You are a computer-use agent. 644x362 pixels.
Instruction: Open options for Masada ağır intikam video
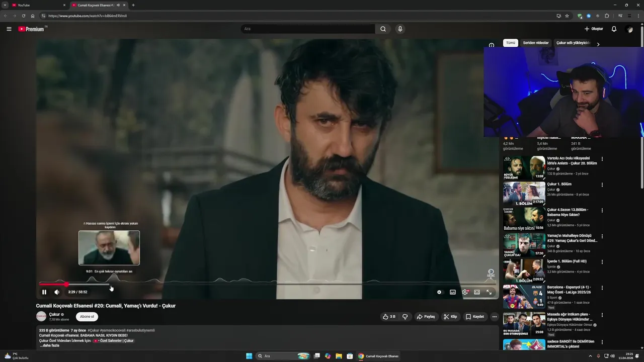(602, 315)
